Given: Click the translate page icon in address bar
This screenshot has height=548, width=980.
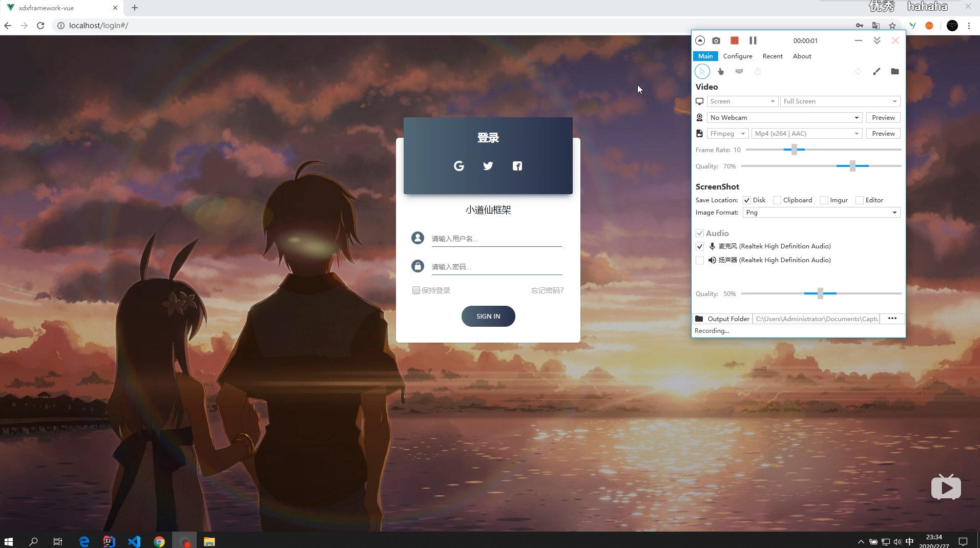Looking at the screenshot, I should [x=876, y=26].
